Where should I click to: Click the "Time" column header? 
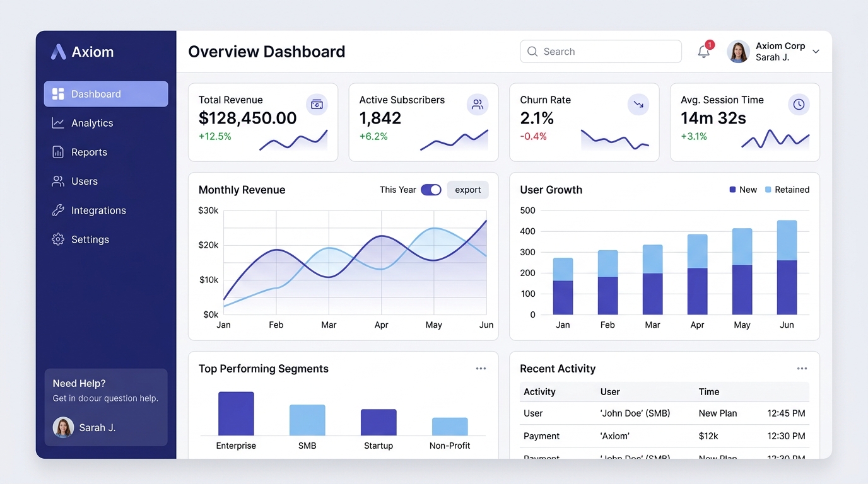[709, 392]
